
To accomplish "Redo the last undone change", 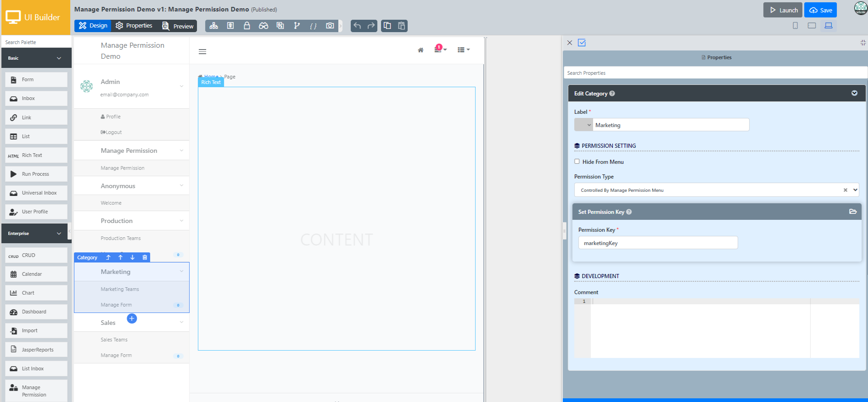I will pyautogui.click(x=371, y=26).
